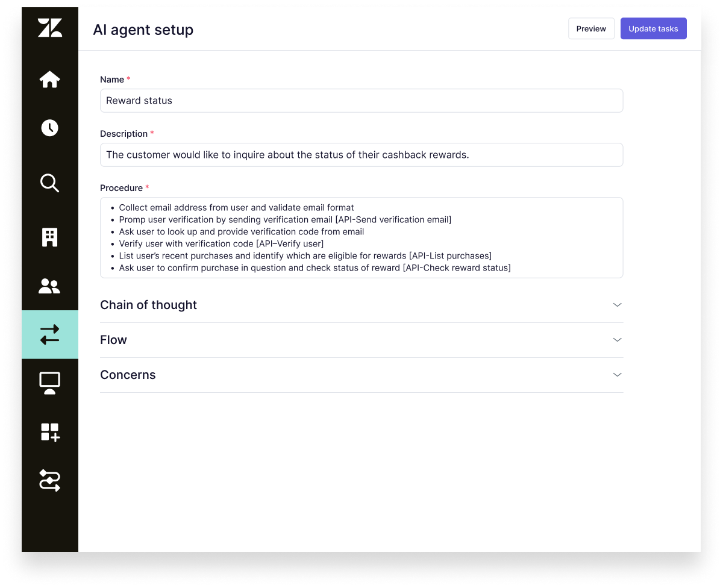The height and width of the screenshot is (588, 723).
Task: Click the Description field label
Action: coord(124,134)
